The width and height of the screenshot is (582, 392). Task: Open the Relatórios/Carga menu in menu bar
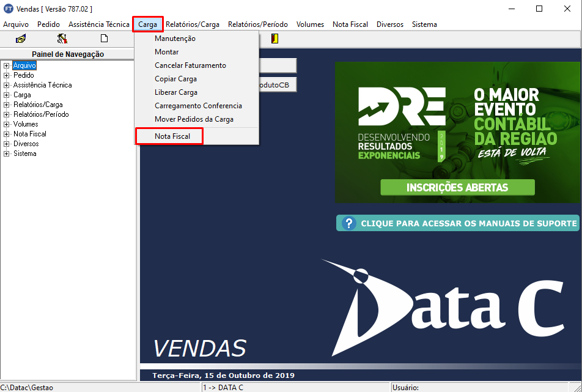click(192, 24)
